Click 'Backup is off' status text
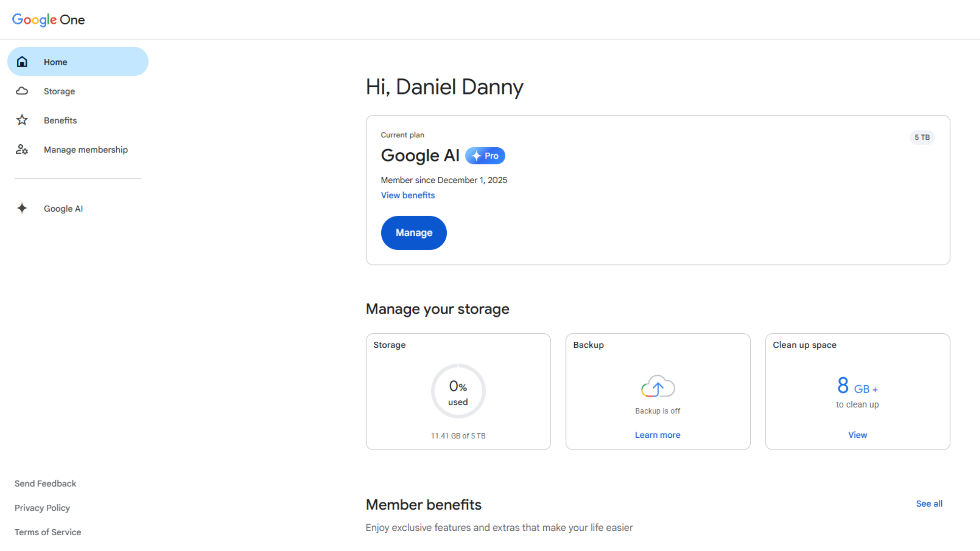The image size is (980, 551). 657,411
